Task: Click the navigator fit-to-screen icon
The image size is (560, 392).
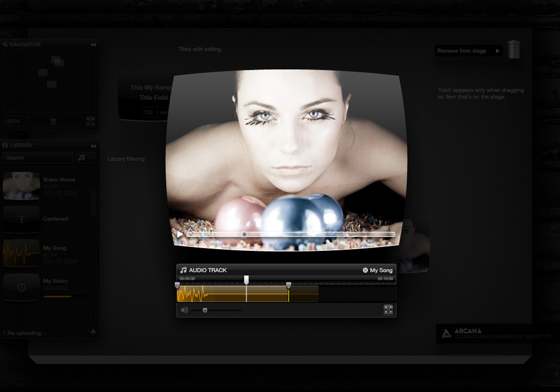Action: pyautogui.click(x=90, y=121)
